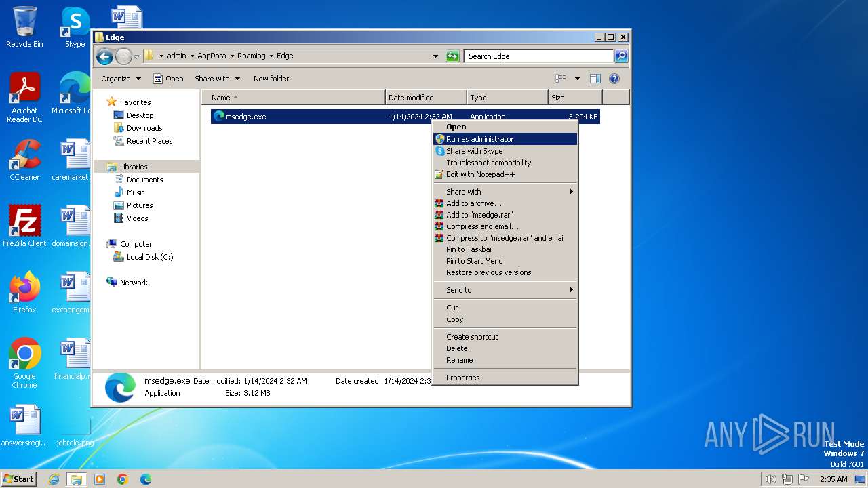Toggle the preview pane icon
The height and width of the screenshot is (488, 868).
tap(595, 79)
